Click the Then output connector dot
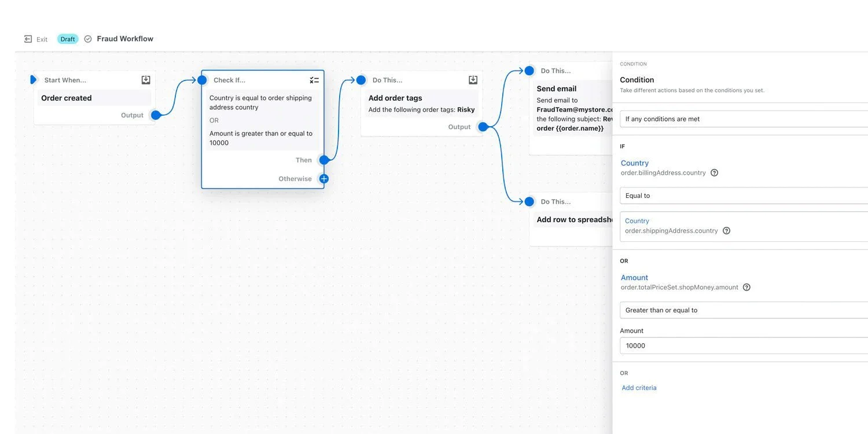The height and width of the screenshot is (434, 868). pyautogui.click(x=323, y=160)
